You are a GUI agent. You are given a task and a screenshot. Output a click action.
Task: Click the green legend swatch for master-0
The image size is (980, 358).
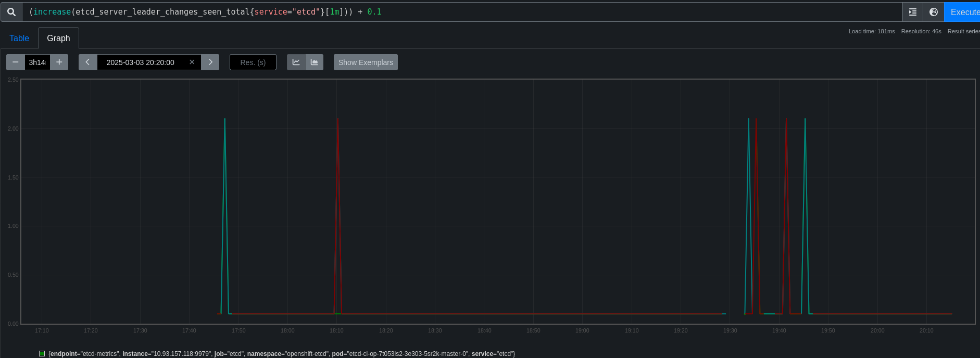(x=42, y=354)
